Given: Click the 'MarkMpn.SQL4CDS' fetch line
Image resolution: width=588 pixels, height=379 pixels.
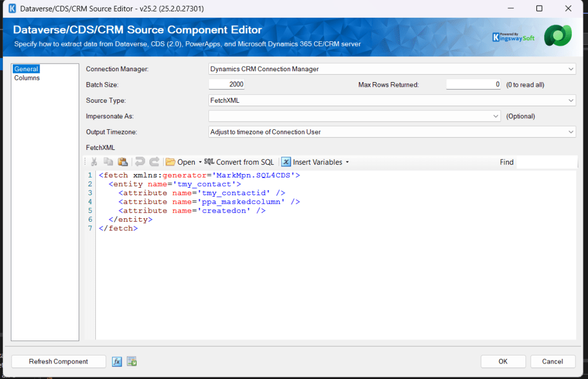Looking at the screenshot, I should point(199,175).
